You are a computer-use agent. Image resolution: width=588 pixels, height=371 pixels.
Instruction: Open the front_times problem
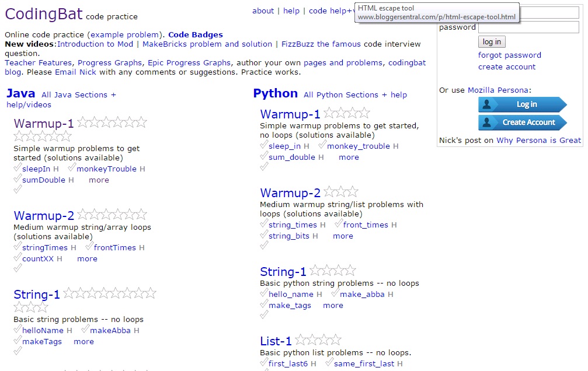pos(366,225)
